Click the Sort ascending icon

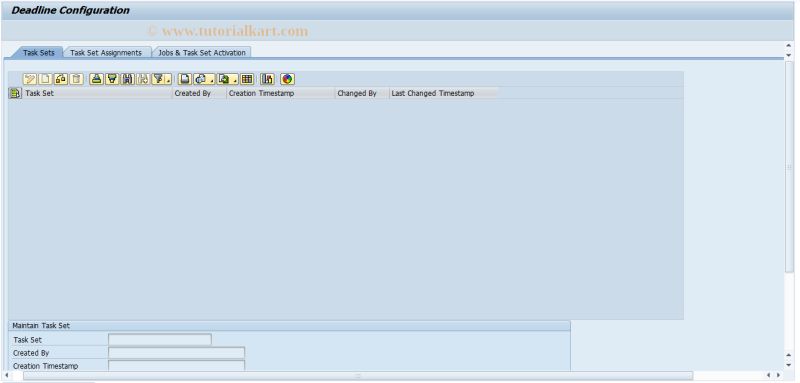coord(96,79)
